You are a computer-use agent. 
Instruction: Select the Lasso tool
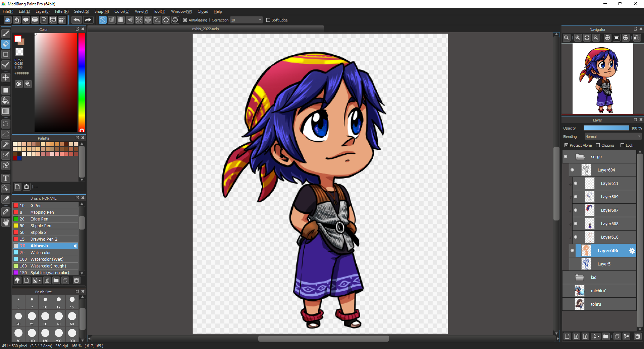click(x=6, y=134)
